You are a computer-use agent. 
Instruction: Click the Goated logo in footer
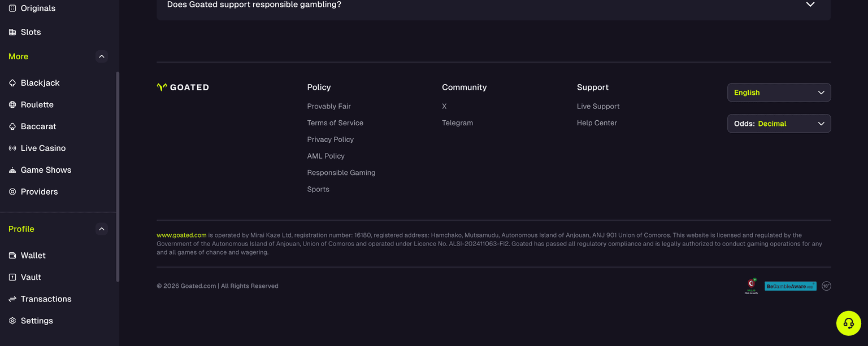(x=183, y=87)
